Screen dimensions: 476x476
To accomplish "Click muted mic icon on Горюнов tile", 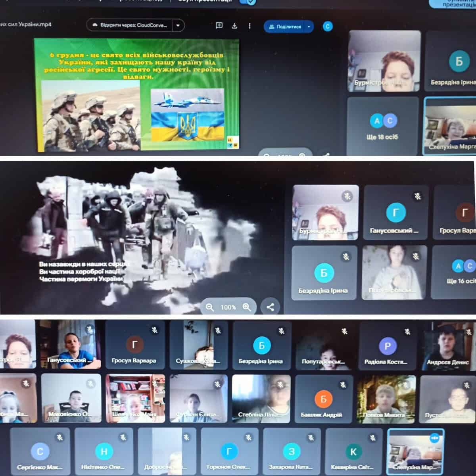I will 249,438.
